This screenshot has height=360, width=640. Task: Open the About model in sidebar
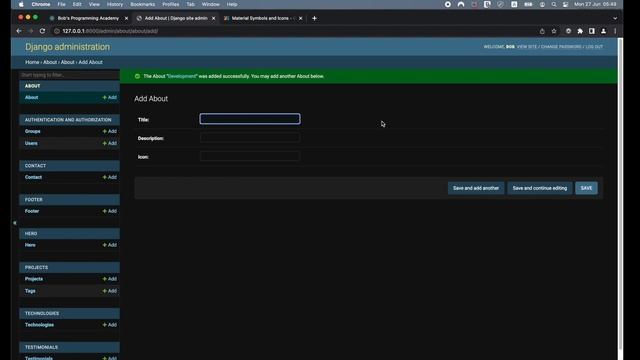[x=31, y=98]
